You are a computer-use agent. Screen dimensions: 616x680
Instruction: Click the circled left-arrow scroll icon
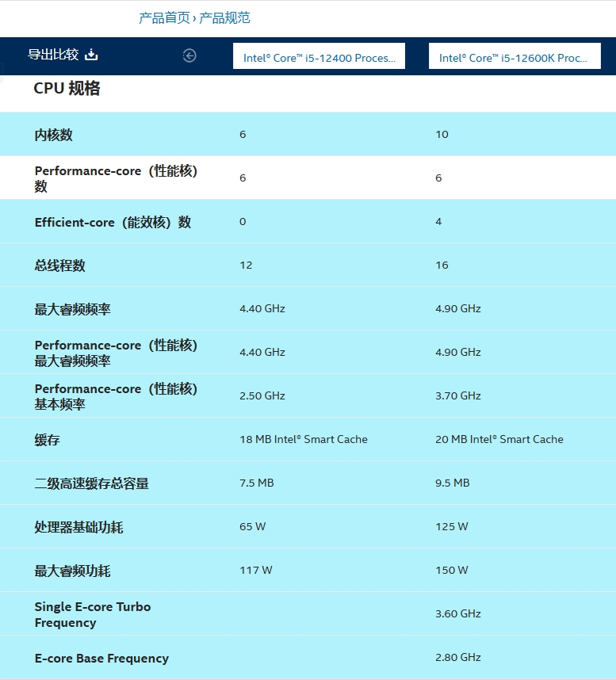click(189, 55)
